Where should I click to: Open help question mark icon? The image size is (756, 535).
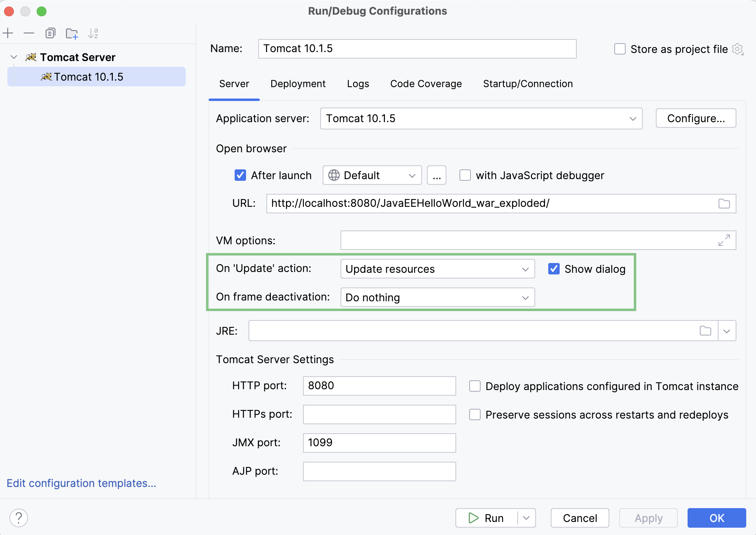click(x=19, y=518)
